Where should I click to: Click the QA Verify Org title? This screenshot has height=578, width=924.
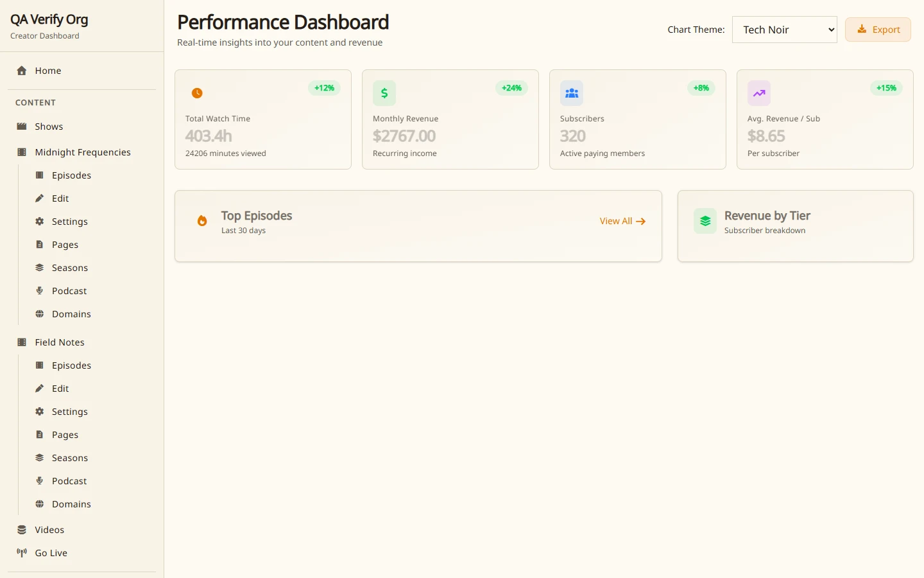pyautogui.click(x=49, y=20)
